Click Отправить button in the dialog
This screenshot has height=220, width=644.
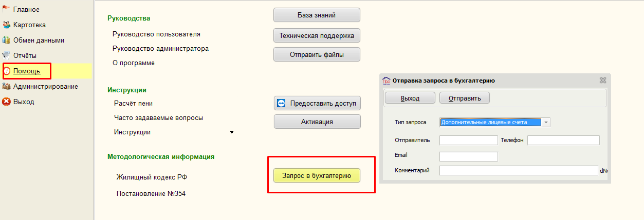point(465,98)
